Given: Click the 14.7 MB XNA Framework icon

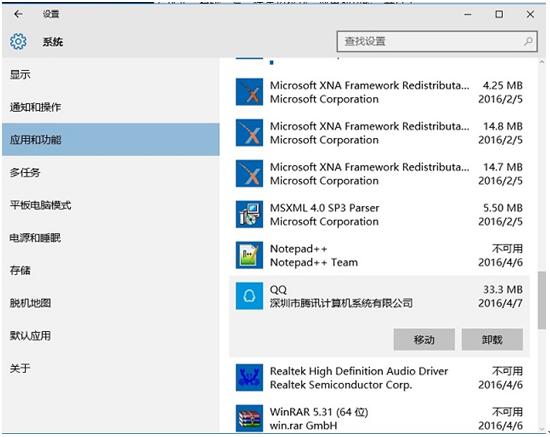Looking at the screenshot, I should pos(249,174).
